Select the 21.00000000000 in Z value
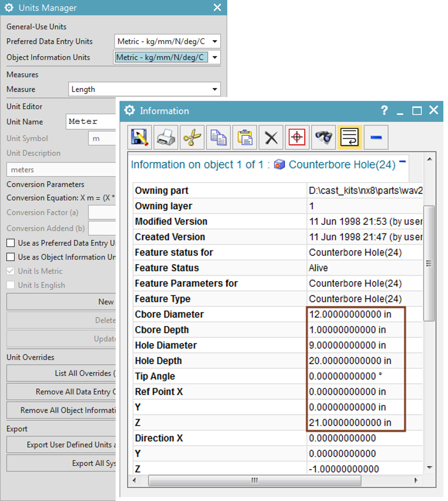 click(x=350, y=423)
